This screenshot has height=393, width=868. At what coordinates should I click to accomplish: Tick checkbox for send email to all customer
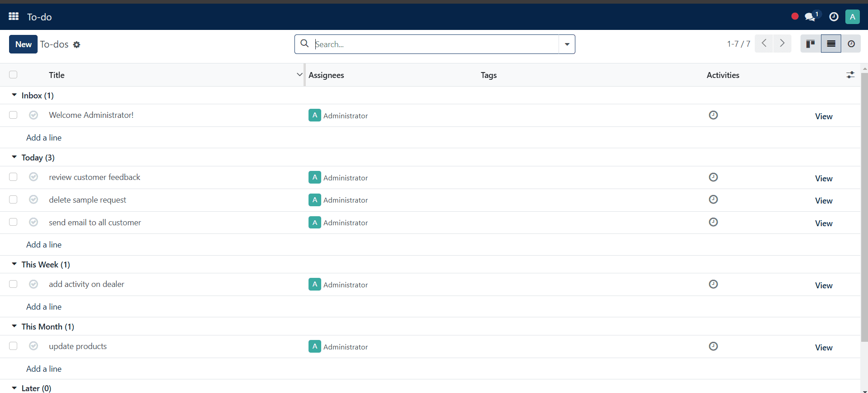point(13,222)
